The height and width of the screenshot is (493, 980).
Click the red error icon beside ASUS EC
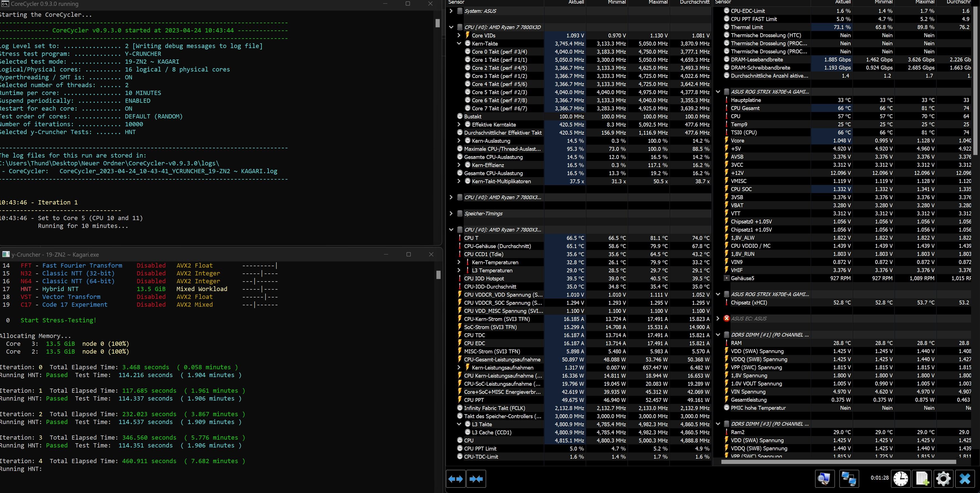(726, 319)
